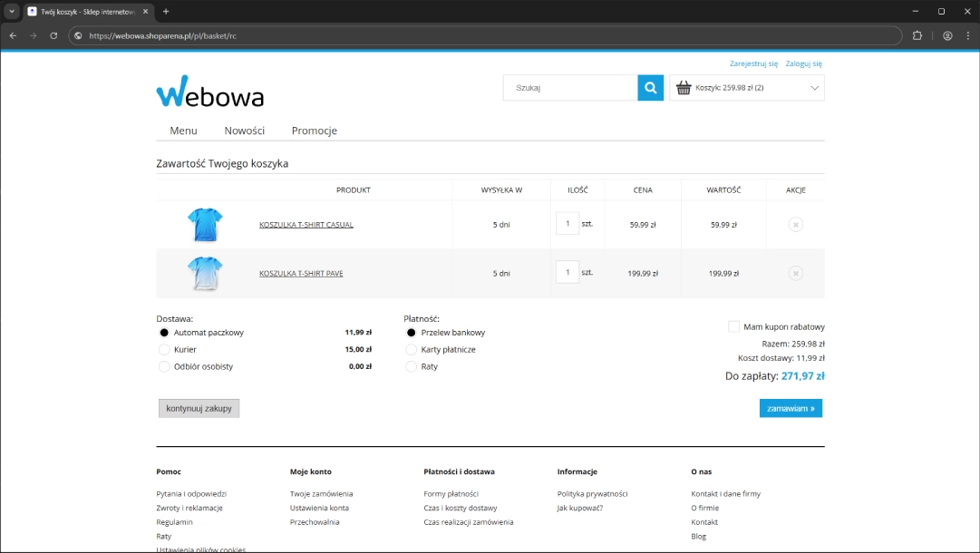Click the Szukaj search input field
This screenshot has width=980, height=553.
pos(571,88)
